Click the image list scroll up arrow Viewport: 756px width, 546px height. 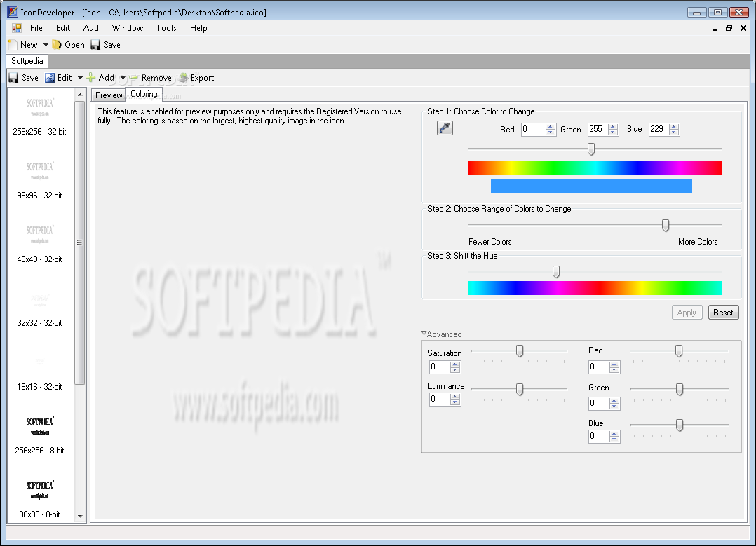click(x=80, y=95)
